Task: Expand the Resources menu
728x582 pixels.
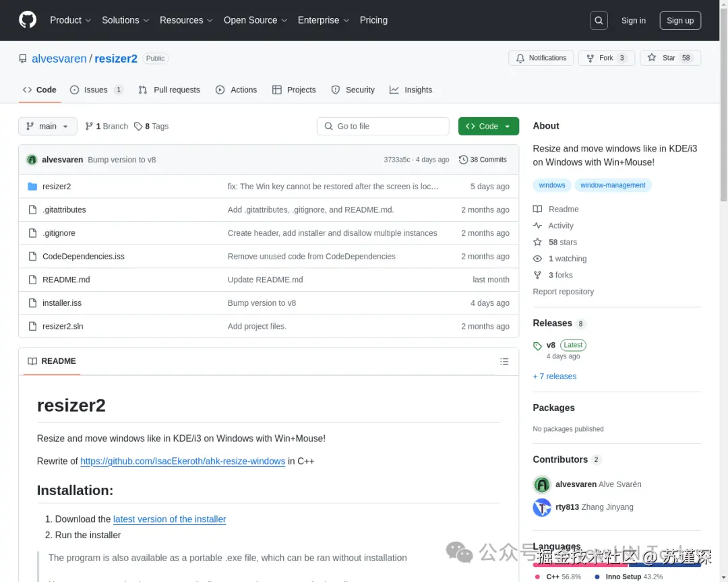Action: 186,20
